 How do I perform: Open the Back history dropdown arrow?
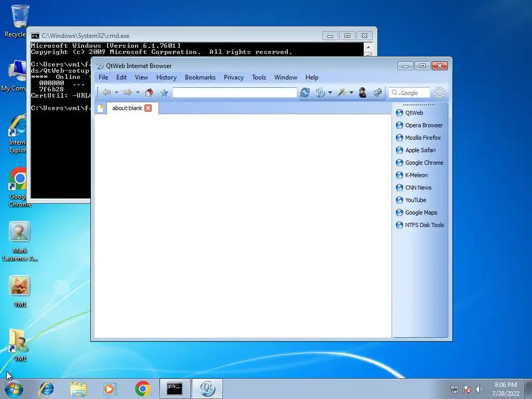[x=116, y=92]
